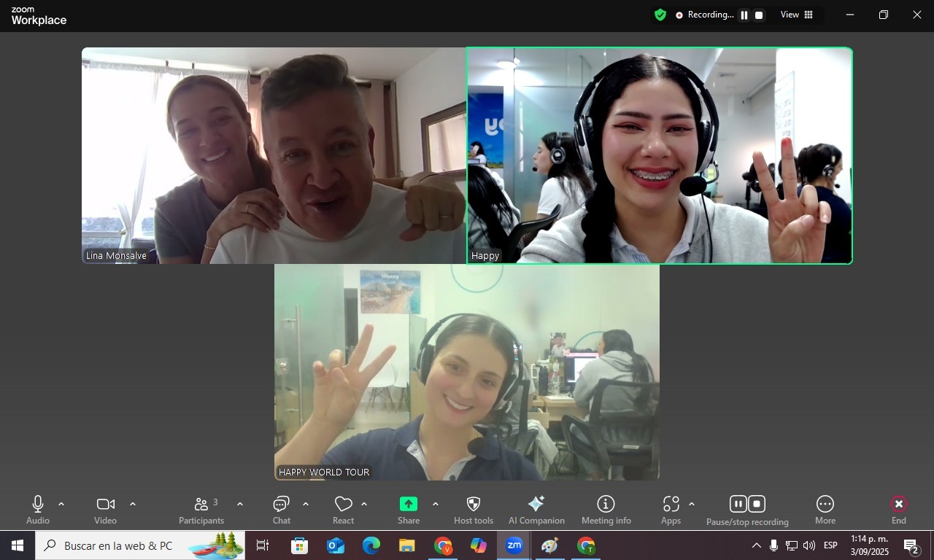The height and width of the screenshot is (560, 934).
Task: Expand audio options arrow next to Audio
Action: coord(61,504)
